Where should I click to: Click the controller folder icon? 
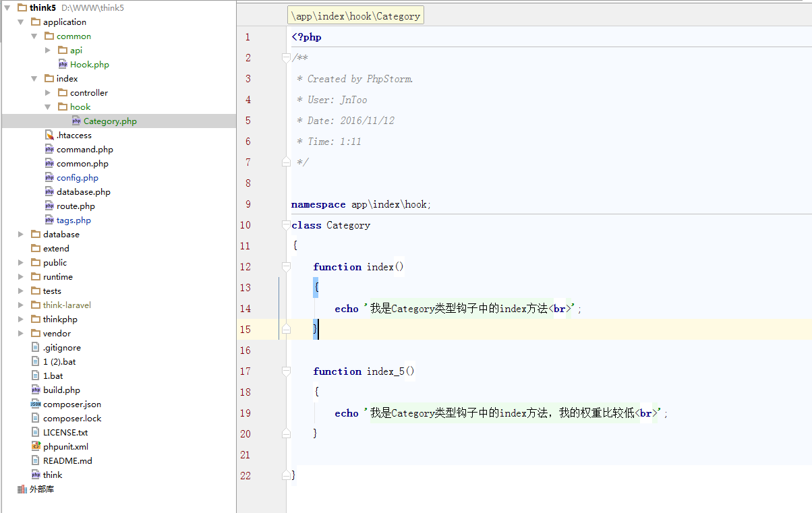[x=63, y=92]
